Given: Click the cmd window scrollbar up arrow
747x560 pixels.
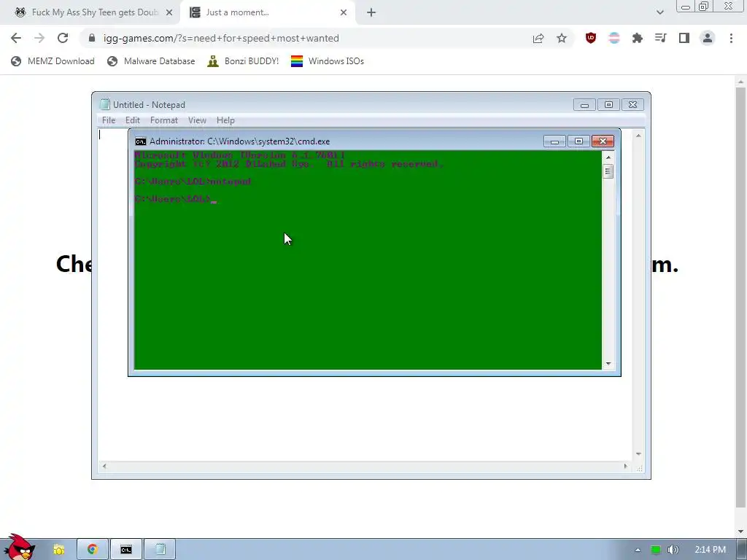Looking at the screenshot, I should point(608,157).
